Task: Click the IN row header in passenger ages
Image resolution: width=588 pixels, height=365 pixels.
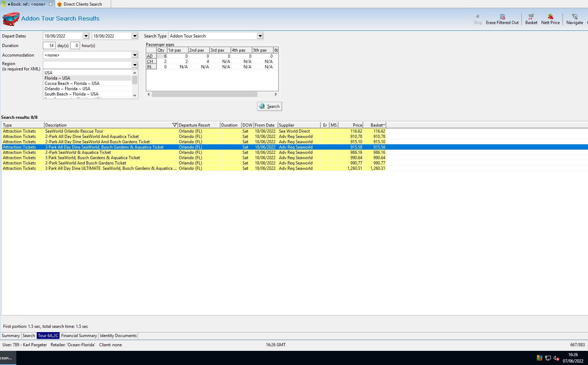Action: [151, 67]
